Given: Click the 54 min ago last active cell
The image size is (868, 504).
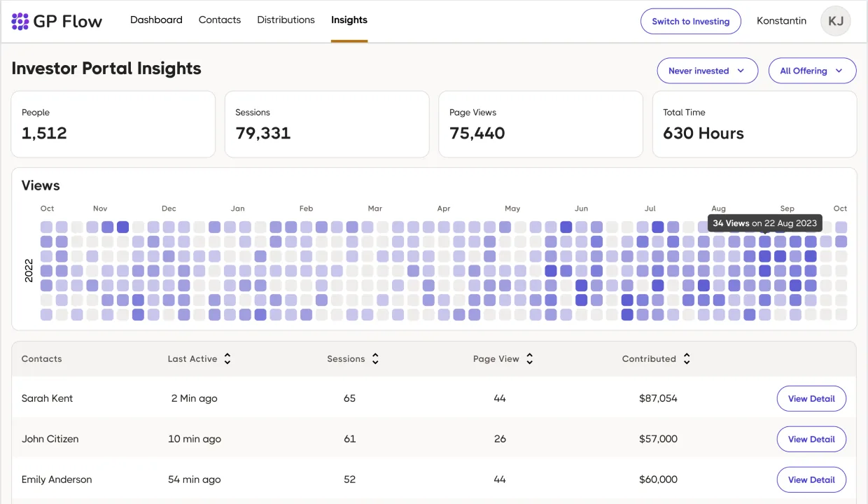Looking at the screenshot, I should [x=195, y=479].
